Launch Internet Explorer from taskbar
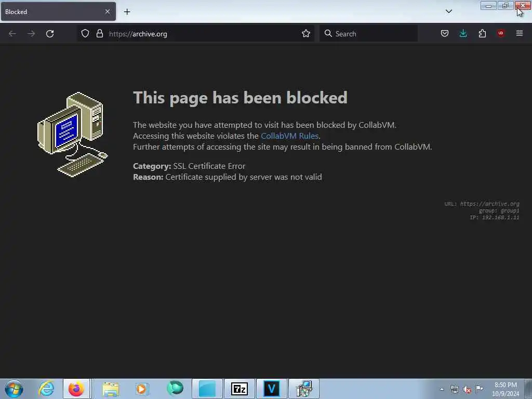532x399 pixels. [x=46, y=389]
